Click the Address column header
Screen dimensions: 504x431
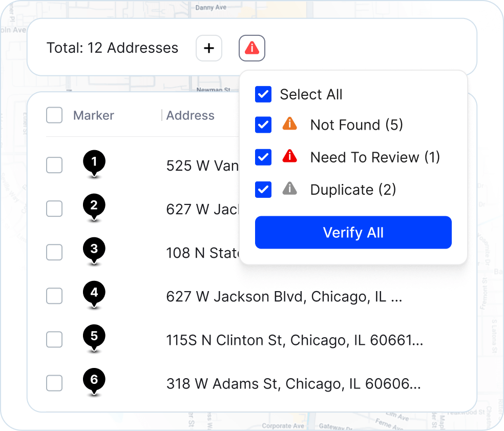click(190, 115)
